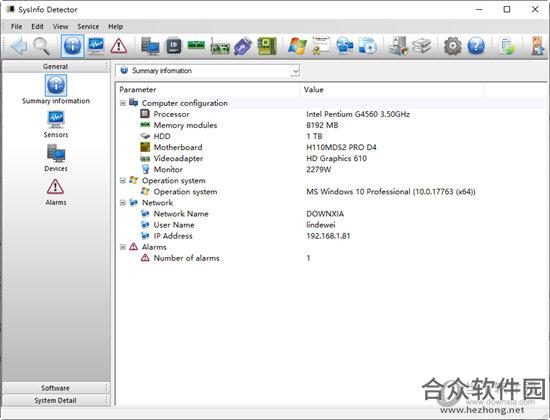Open the Service menu

(88, 27)
